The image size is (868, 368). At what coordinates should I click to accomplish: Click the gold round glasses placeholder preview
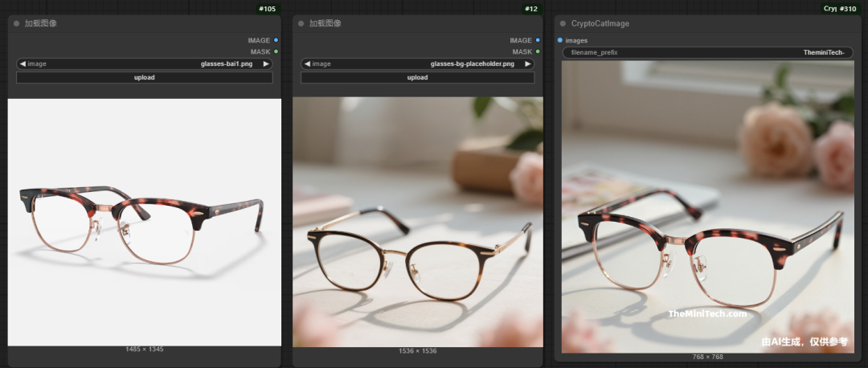click(x=418, y=222)
